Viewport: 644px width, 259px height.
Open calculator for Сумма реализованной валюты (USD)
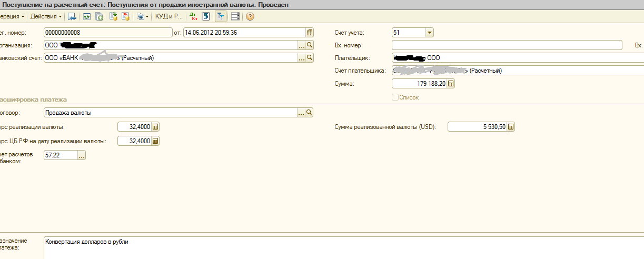pyautogui.click(x=511, y=126)
